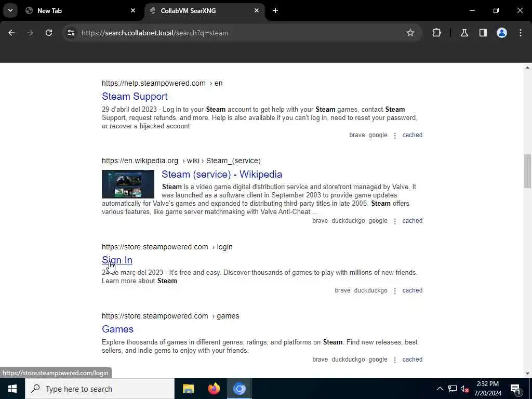
Task: Click the taskbar search box
Action: click(x=100, y=389)
